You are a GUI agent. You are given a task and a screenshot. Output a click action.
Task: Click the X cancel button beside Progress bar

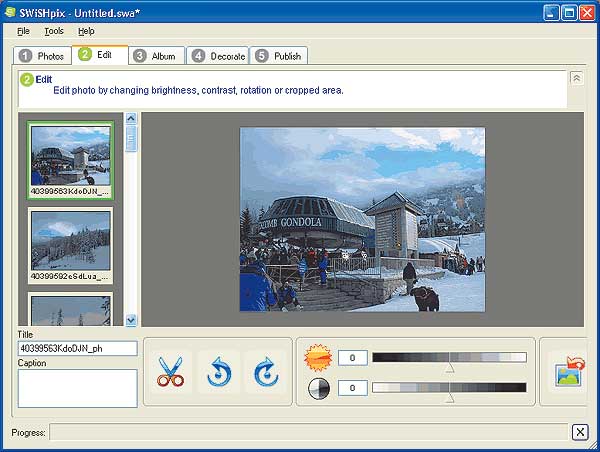(580, 432)
